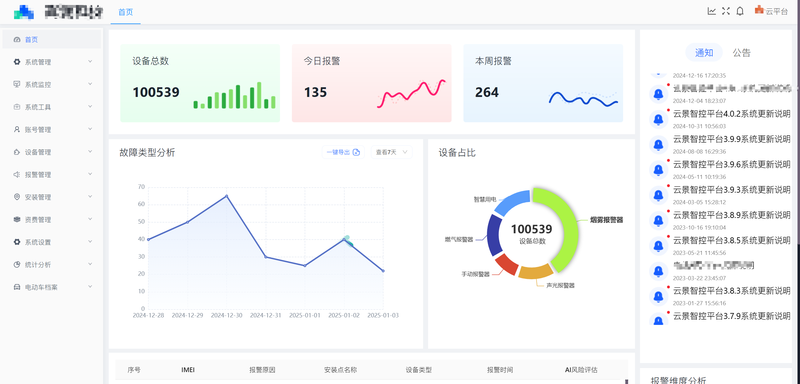Screen dimensions: 800x384
Task: Open the statistics chart icon in header
Action: tap(711, 11)
